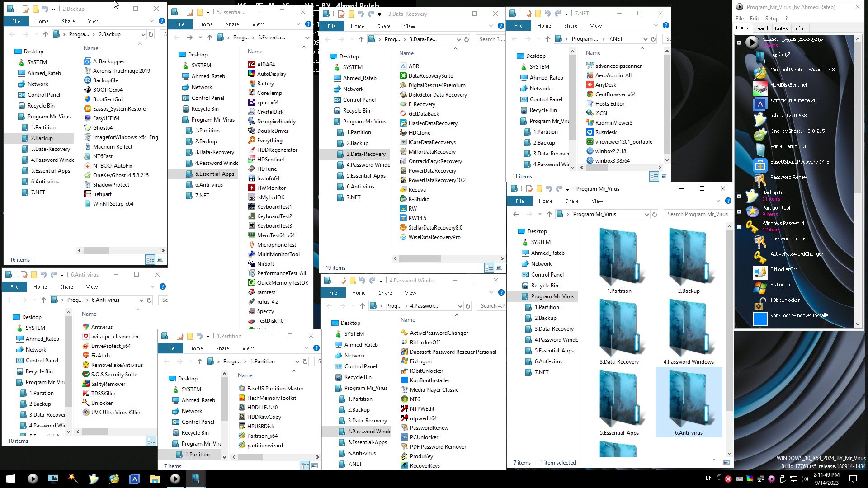
Task: Open address dropdown in 7.NET window
Action: (645, 39)
